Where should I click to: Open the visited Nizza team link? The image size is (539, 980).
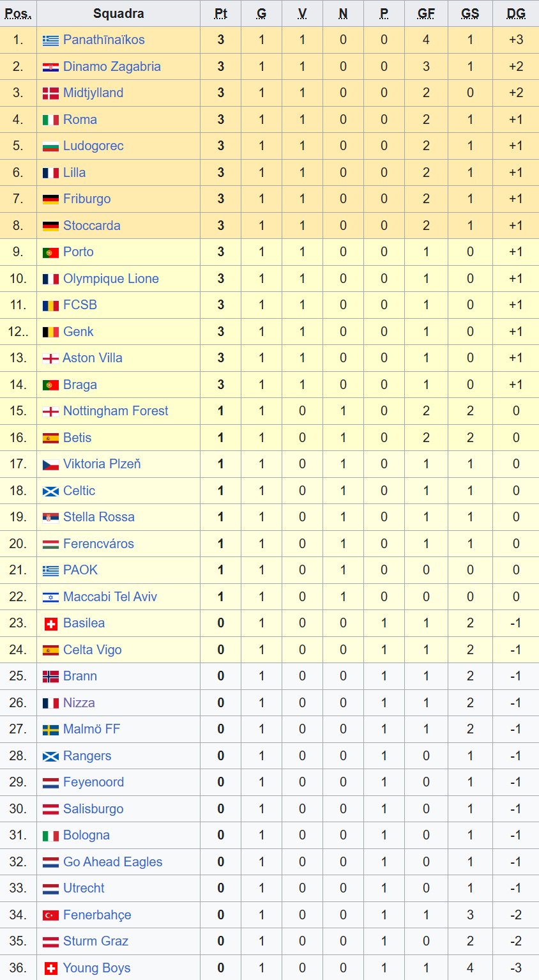coord(79,703)
